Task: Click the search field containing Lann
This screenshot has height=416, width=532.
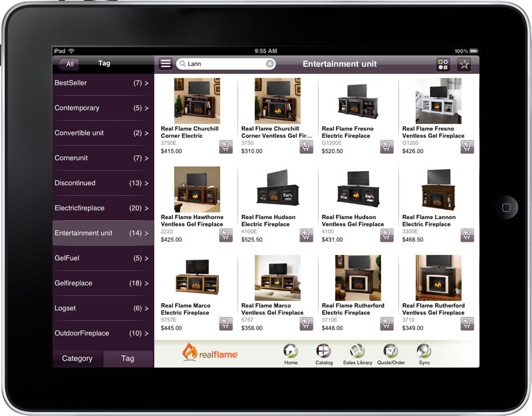Action: pos(225,64)
